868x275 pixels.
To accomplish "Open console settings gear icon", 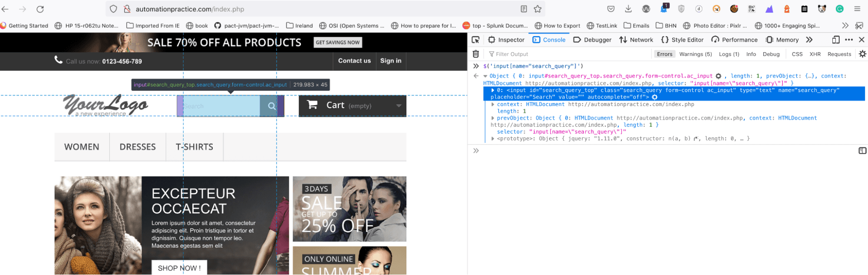I will coord(862,54).
